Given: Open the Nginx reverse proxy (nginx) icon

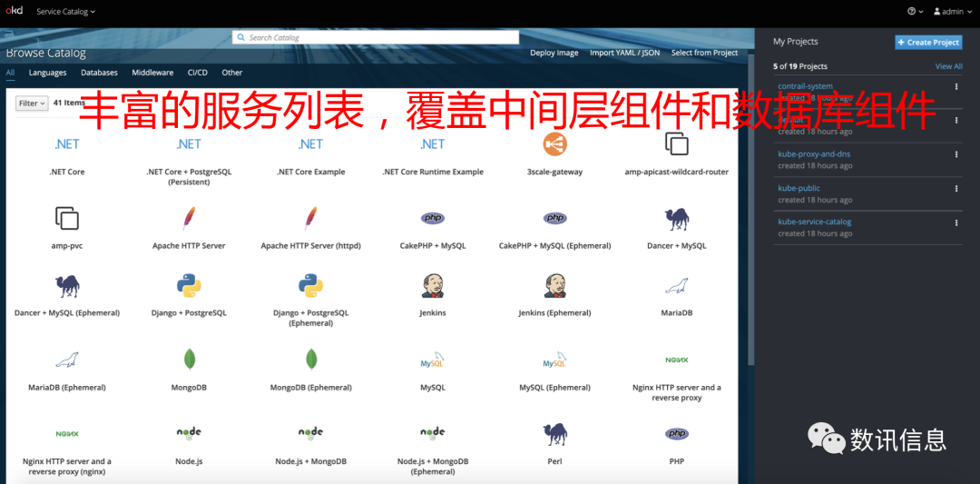Looking at the screenshot, I should coord(67,433).
